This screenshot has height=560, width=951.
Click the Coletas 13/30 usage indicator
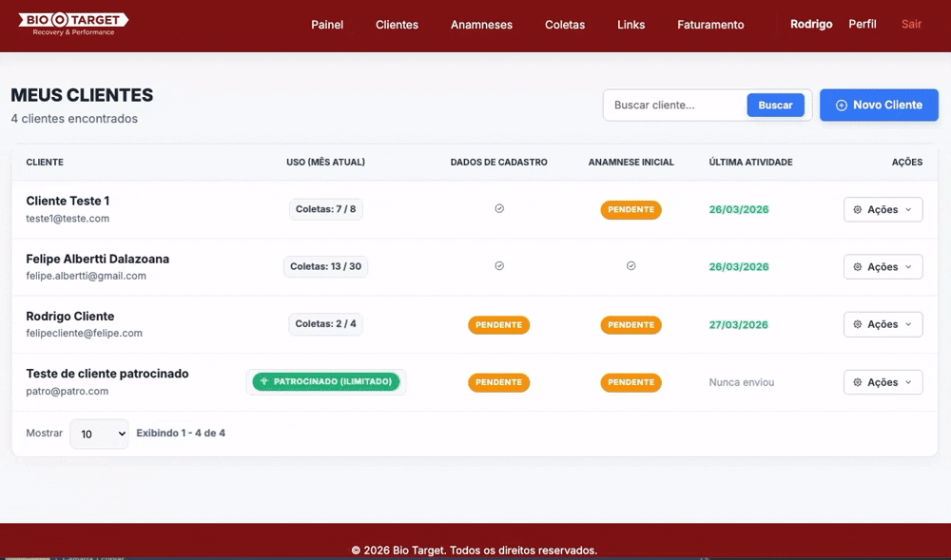pos(326,266)
